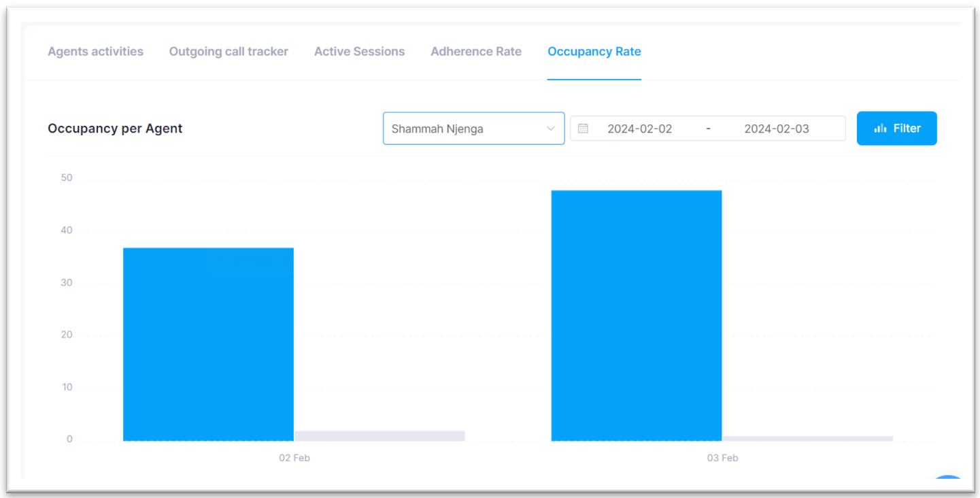Click the 02 Feb axis label
Image resolution: width=980 pixels, height=498 pixels.
click(x=294, y=458)
